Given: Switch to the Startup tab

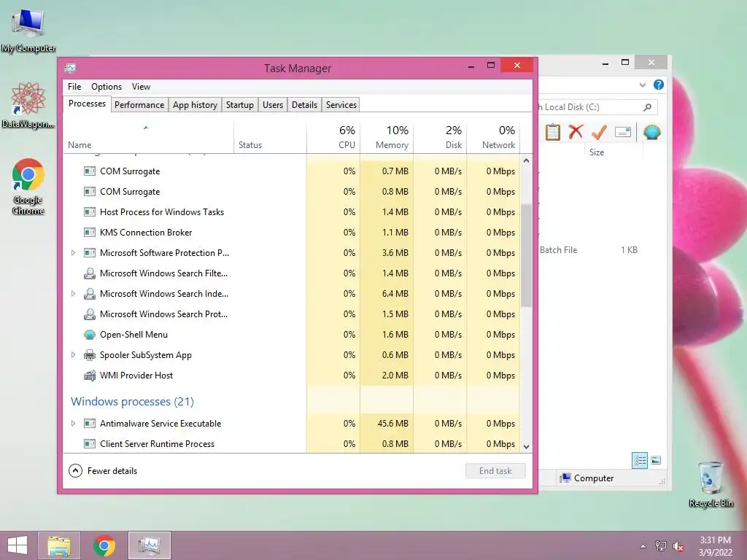Looking at the screenshot, I should point(239,105).
